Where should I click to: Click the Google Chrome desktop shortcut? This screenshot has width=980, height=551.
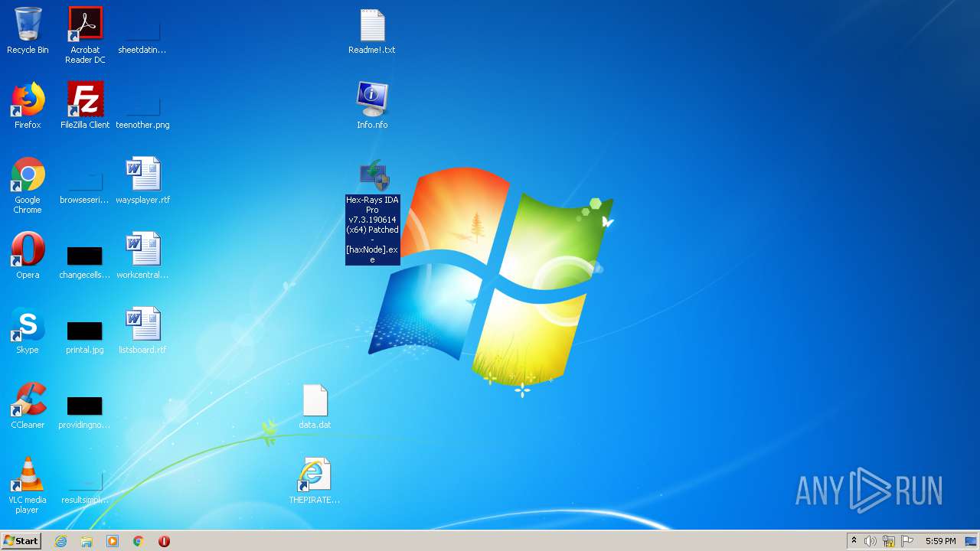pos(28,185)
